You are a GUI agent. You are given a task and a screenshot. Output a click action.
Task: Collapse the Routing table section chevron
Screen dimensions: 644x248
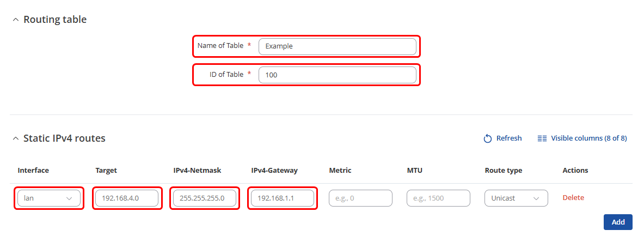(x=15, y=20)
